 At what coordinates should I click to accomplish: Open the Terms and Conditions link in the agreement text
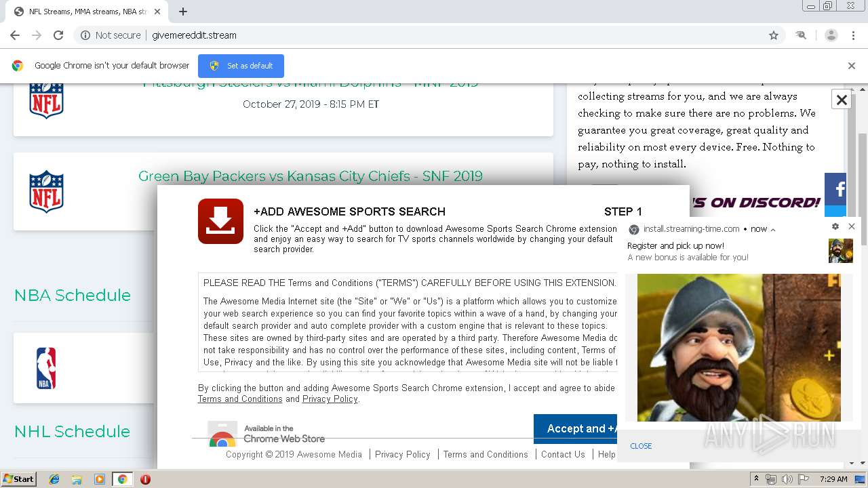(240, 399)
